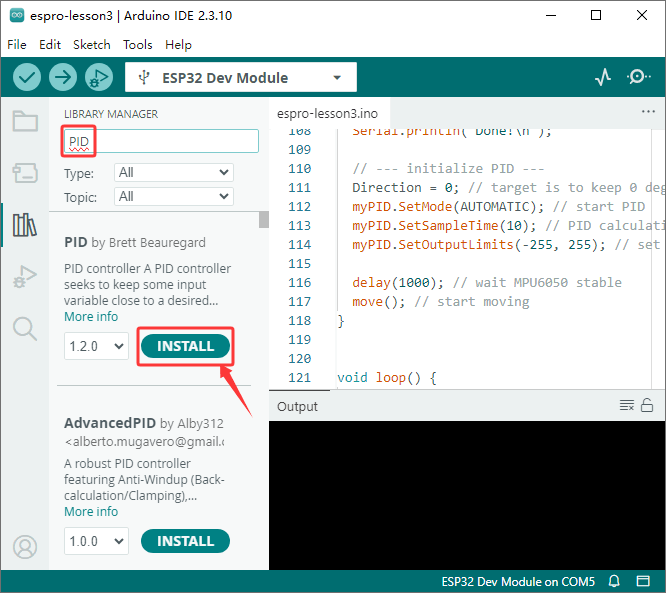This screenshot has height=593, width=666.
Task: Open the Serial Monitor
Action: click(x=638, y=77)
